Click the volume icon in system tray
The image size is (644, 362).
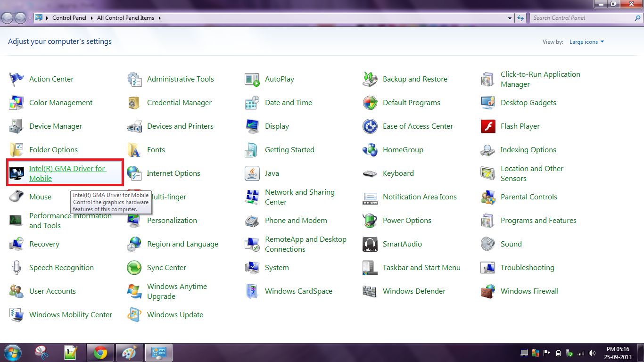(x=592, y=353)
